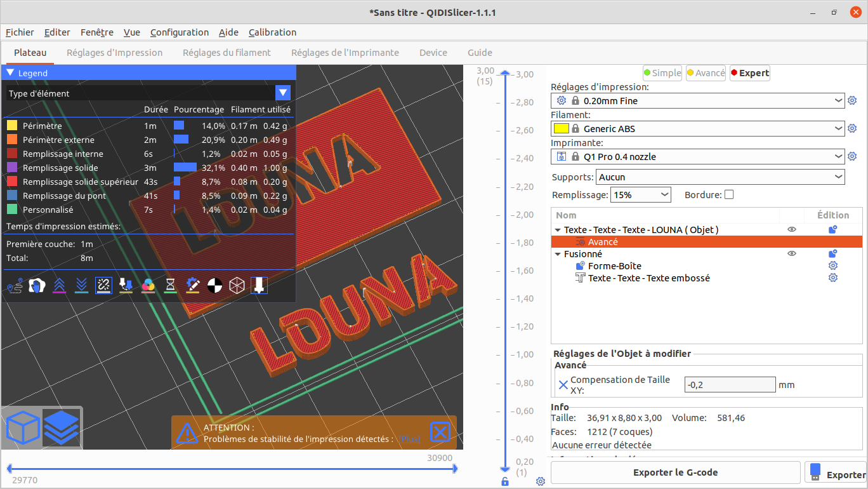Viewport: 868px width, 489px height.
Task: Click the yellow Generic ABS filament color swatch
Action: (x=561, y=128)
